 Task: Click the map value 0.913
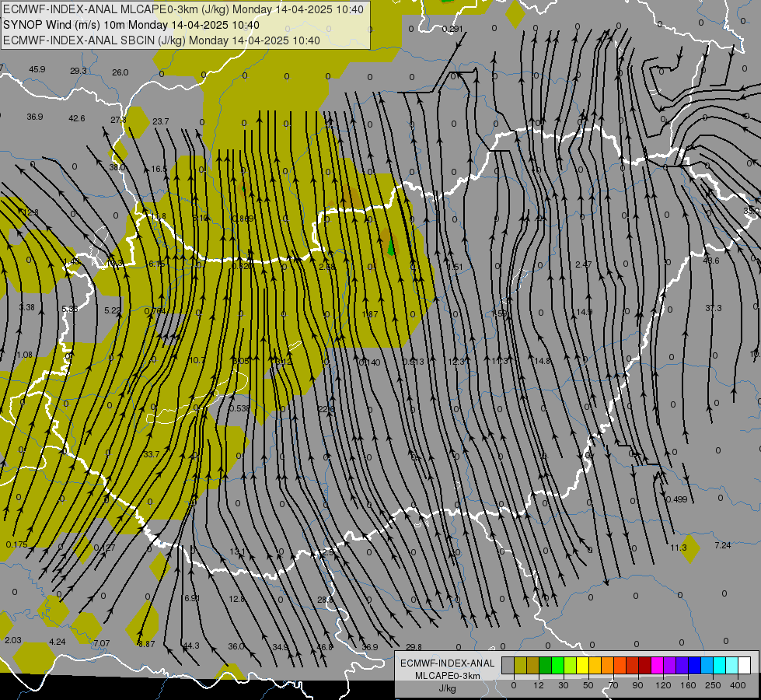click(x=413, y=362)
